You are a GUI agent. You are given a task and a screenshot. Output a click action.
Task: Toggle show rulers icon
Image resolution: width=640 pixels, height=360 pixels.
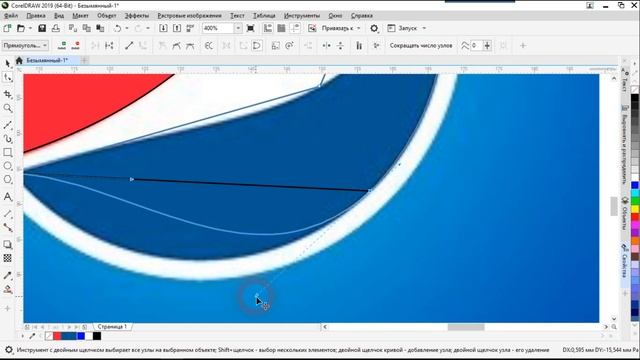(268, 28)
